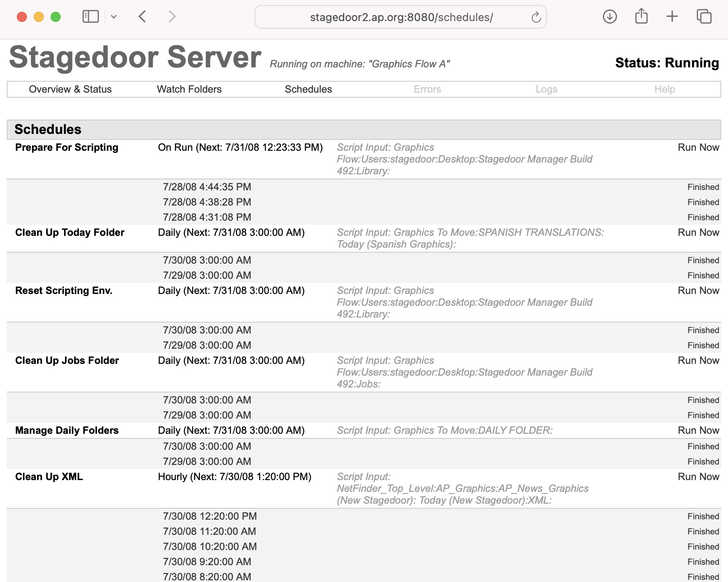
Task: Click Running on machine Graphics Flow A text
Action: tap(360, 64)
